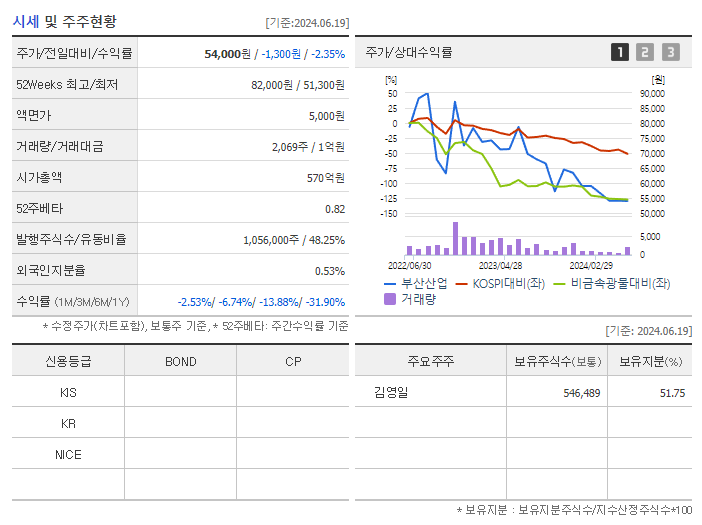This screenshot has height=525, width=702.
Task: Click the 수정주가 footnote under price table
Action: [196, 326]
